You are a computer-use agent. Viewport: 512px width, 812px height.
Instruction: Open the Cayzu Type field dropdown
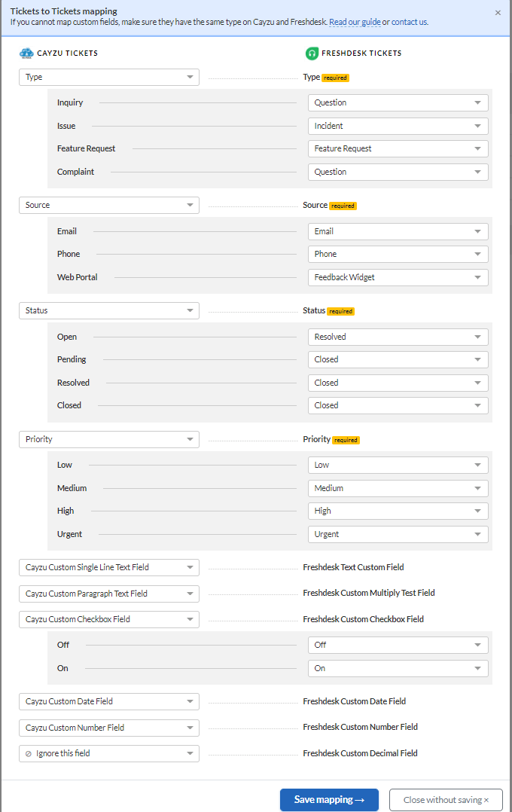point(109,77)
